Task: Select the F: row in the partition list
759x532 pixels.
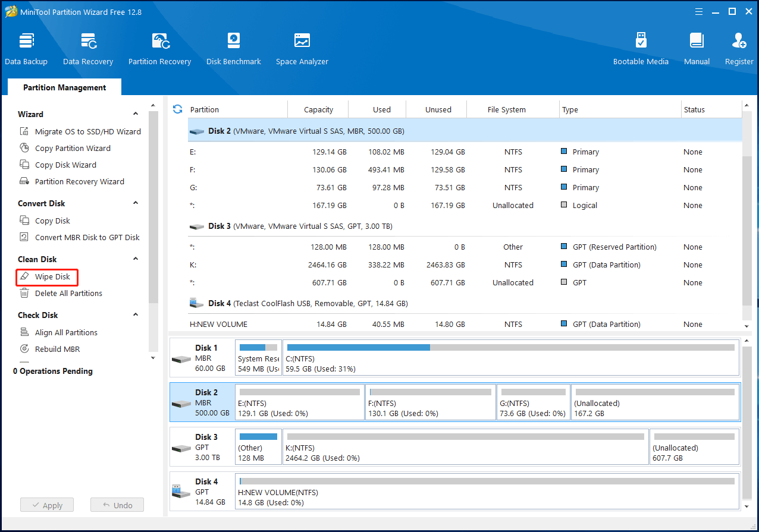Action: coord(465,169)
